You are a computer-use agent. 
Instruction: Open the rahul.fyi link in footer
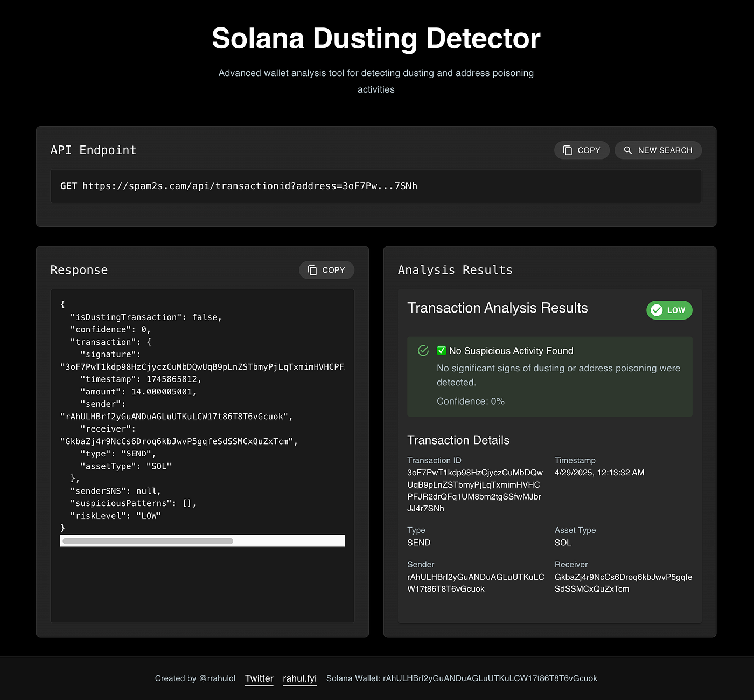pos(299,678)
